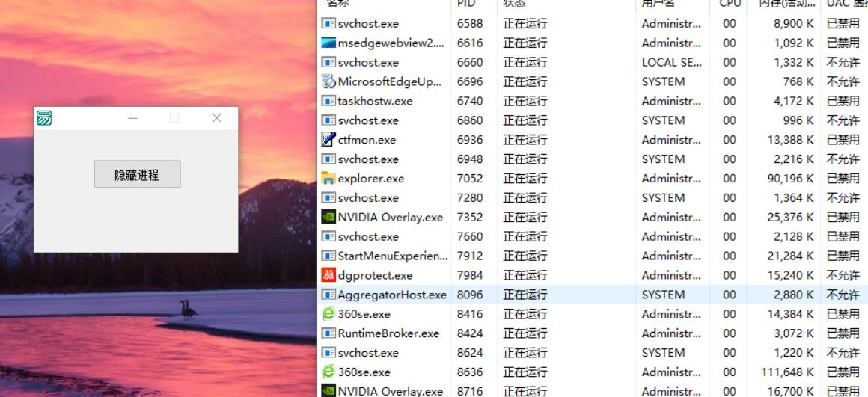
Task: Click SYSTEM user cell in MicrosoftEdgeUp row
Action: 663,81
